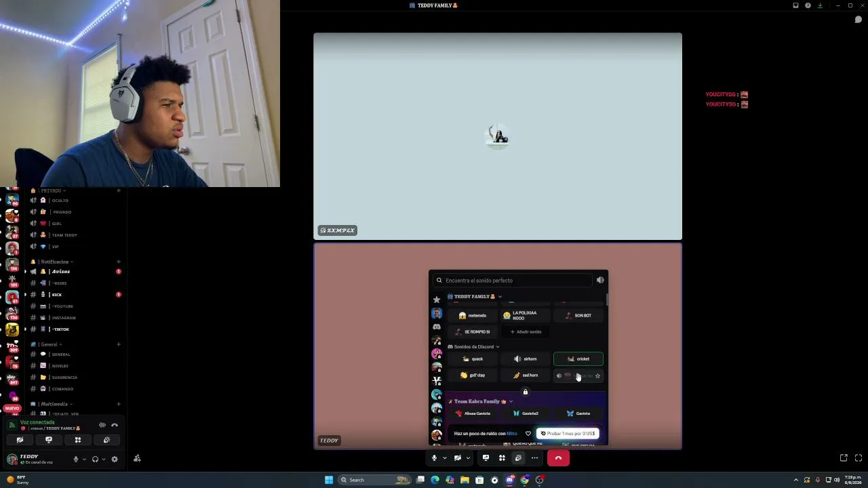
Task: Add a channel to the General category
Action: point(119,344)
